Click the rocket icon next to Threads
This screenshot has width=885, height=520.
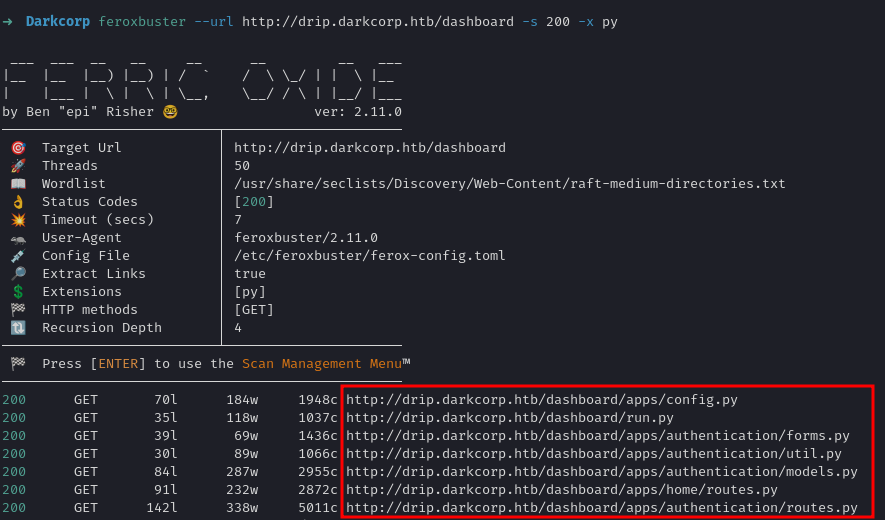[18, 166]
